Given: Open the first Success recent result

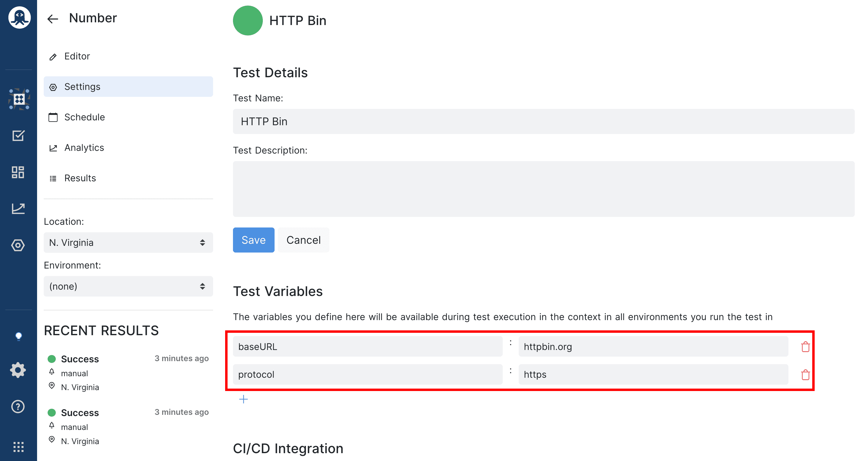Looking at the screenshot, I should (x=128, y=373).
